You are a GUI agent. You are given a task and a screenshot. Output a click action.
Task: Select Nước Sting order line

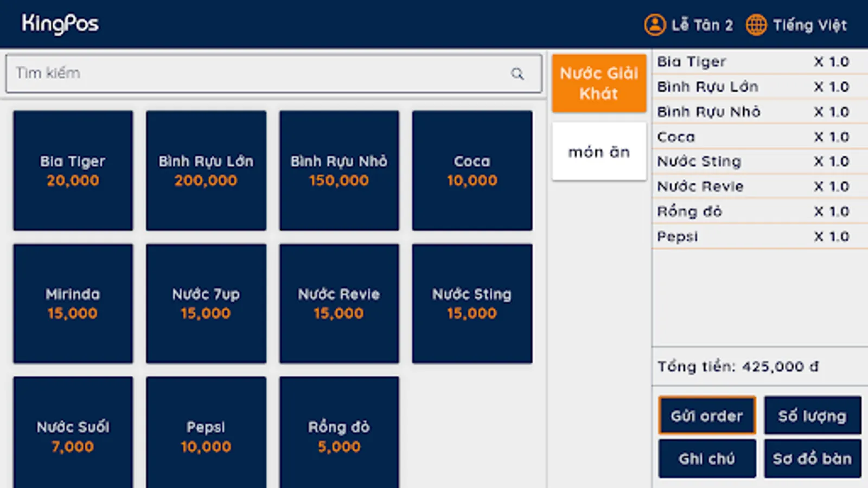point(759,162)
